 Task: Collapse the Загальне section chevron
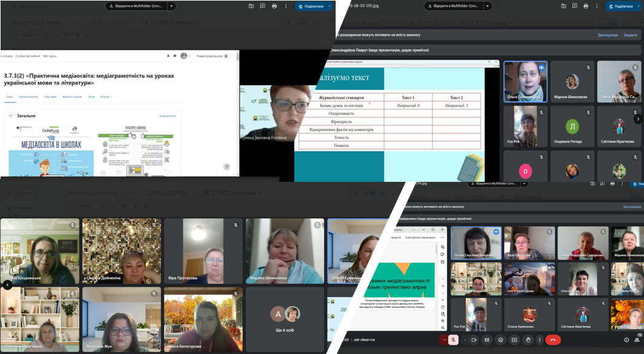11,116
